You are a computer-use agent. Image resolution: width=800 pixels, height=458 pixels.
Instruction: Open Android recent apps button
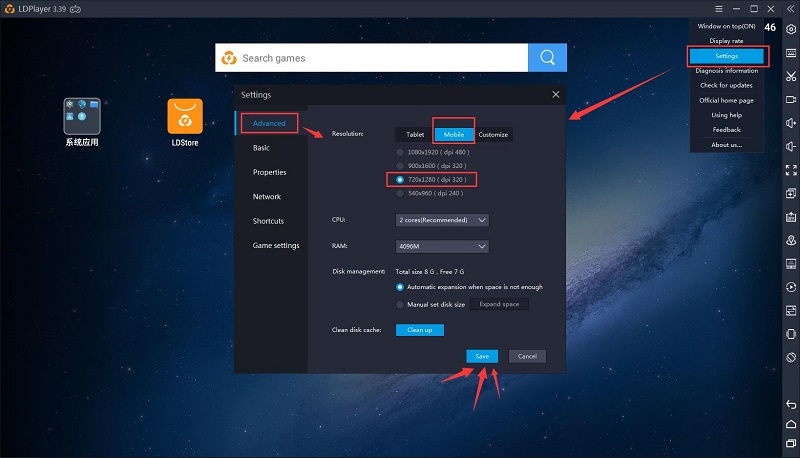pyautogui.click(x=791, y=443)
